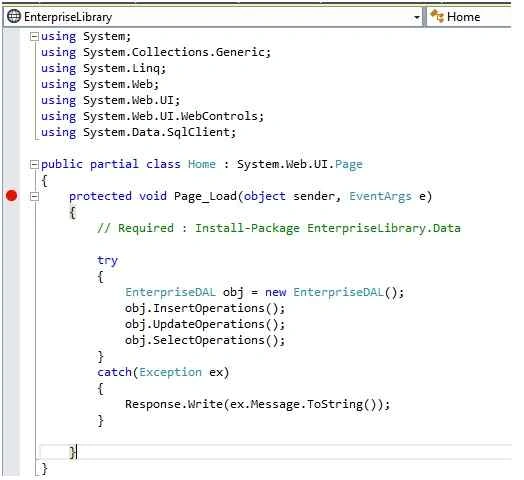Click the Home class icon in navigation bar
This screenshot has width=524, height=480.
(x=437, y=16)
